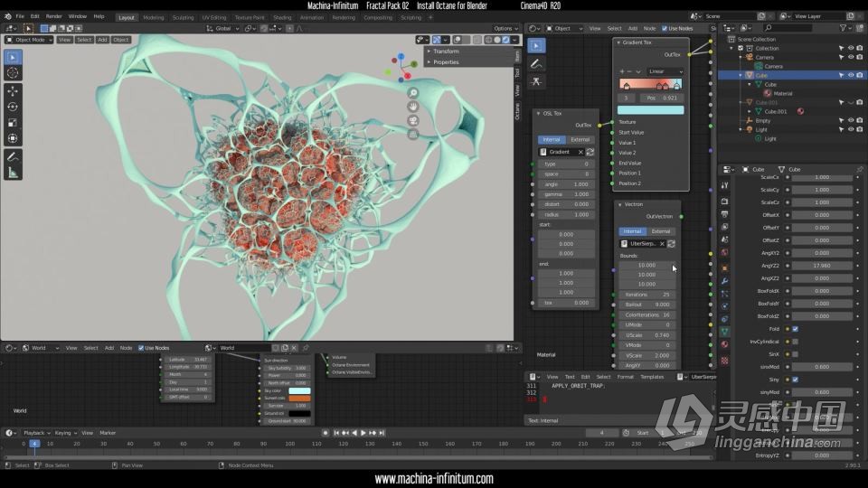
Task: Toggle perspective/orthographic grid gizmo
Action: (x=413, y=134)
